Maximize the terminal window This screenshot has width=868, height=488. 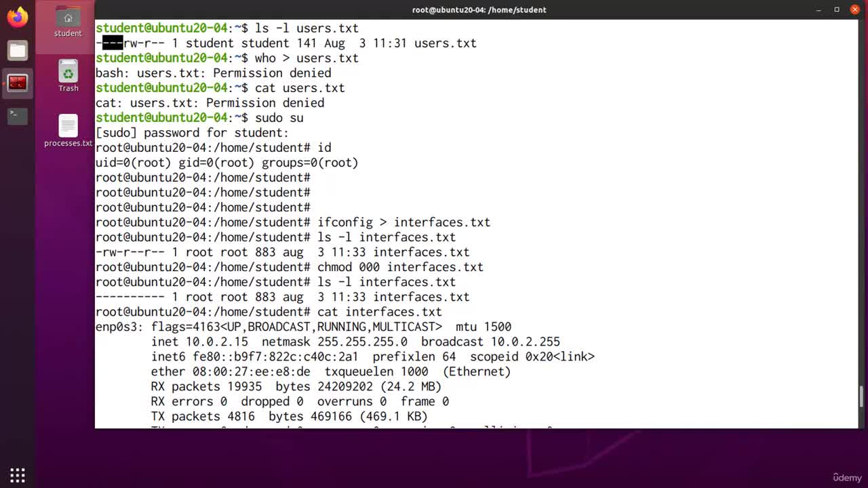[x=837, y=9]
